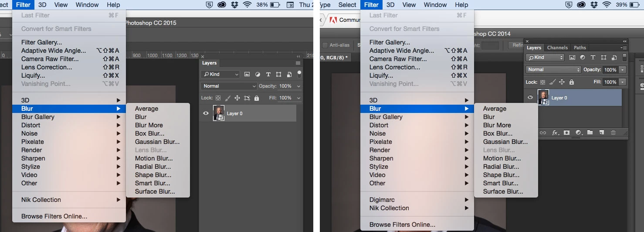Create new adjustment layer icon in CC 2014 panel
This screenshot has width=644, height=232.
coord(579,133)
